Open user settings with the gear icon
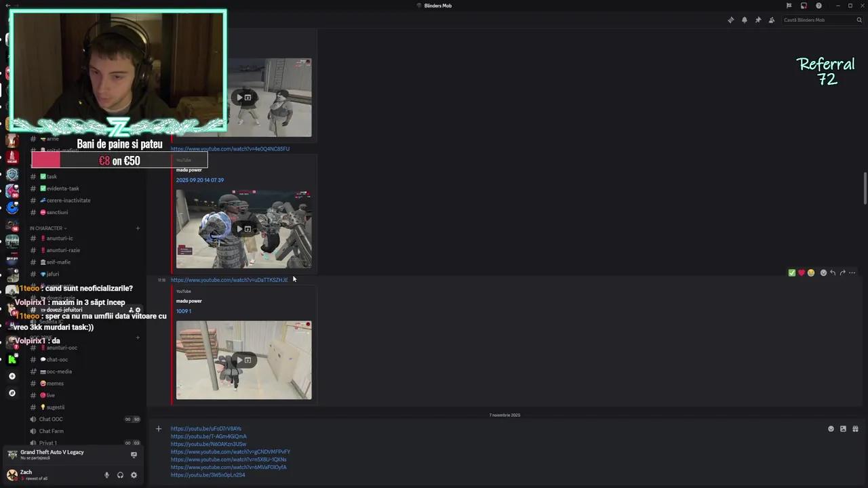Screen dimensions: 868x488 (x=134, y=475)
